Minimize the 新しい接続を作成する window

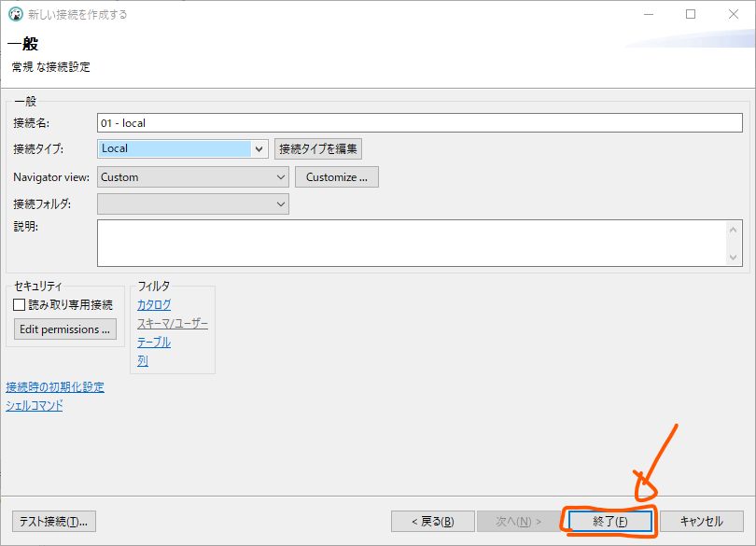[x=649, y=15]
